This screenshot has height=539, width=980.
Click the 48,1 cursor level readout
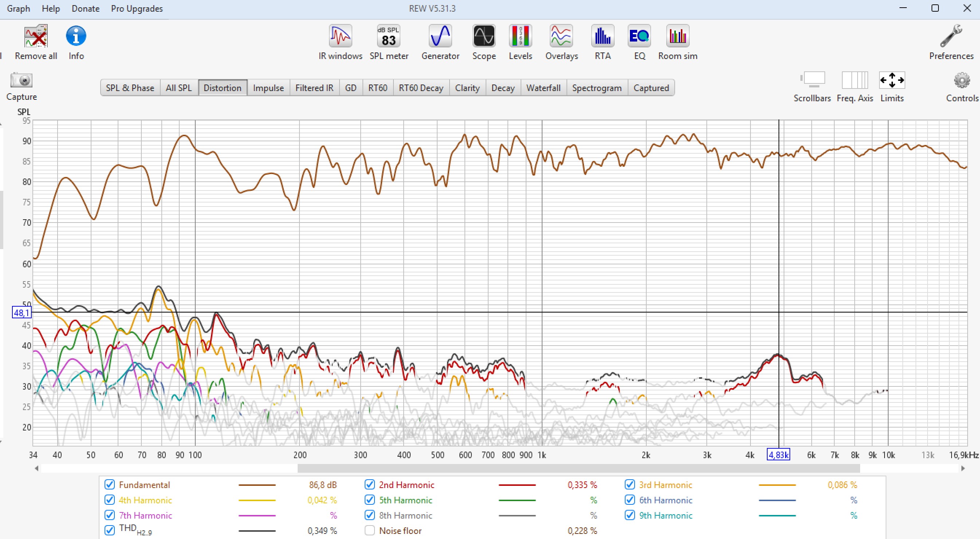click(x=22, y=313)
